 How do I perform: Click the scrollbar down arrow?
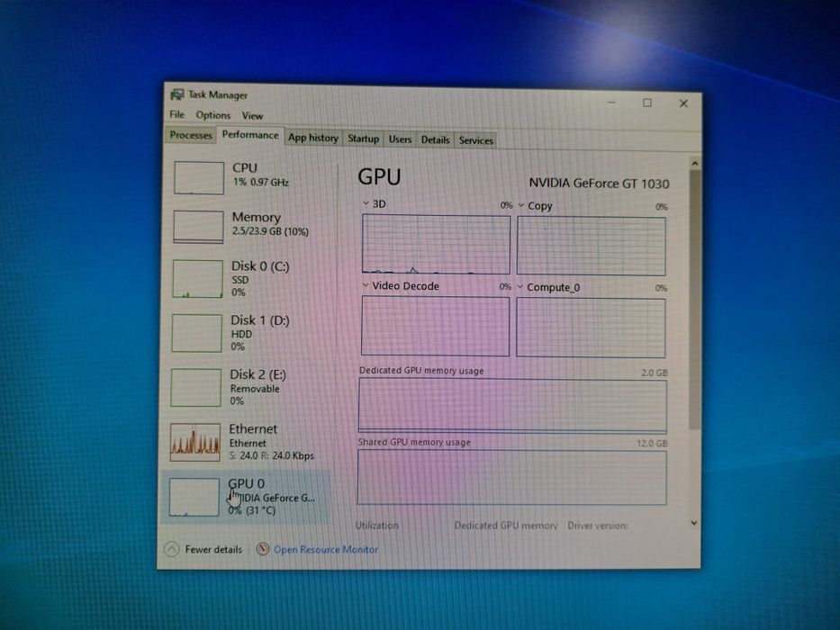click(x=694, y=523)
